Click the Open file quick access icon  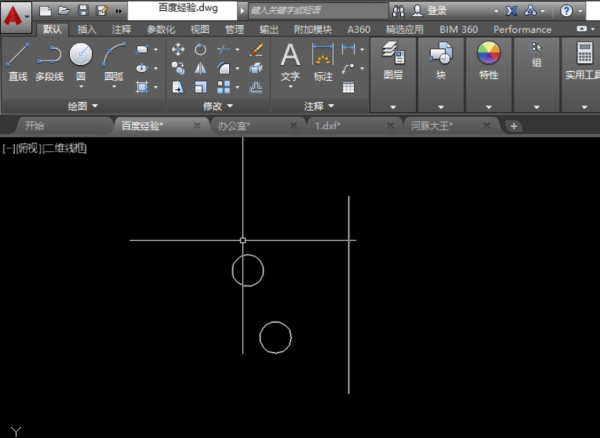[x=64, y=11]
